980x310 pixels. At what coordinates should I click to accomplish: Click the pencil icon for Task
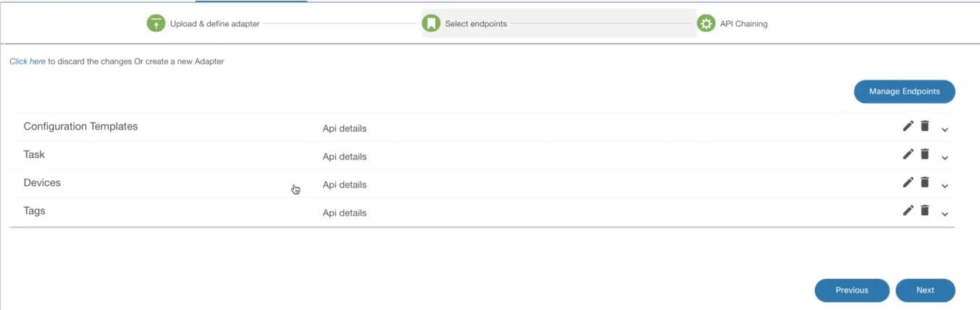point(908,154)
